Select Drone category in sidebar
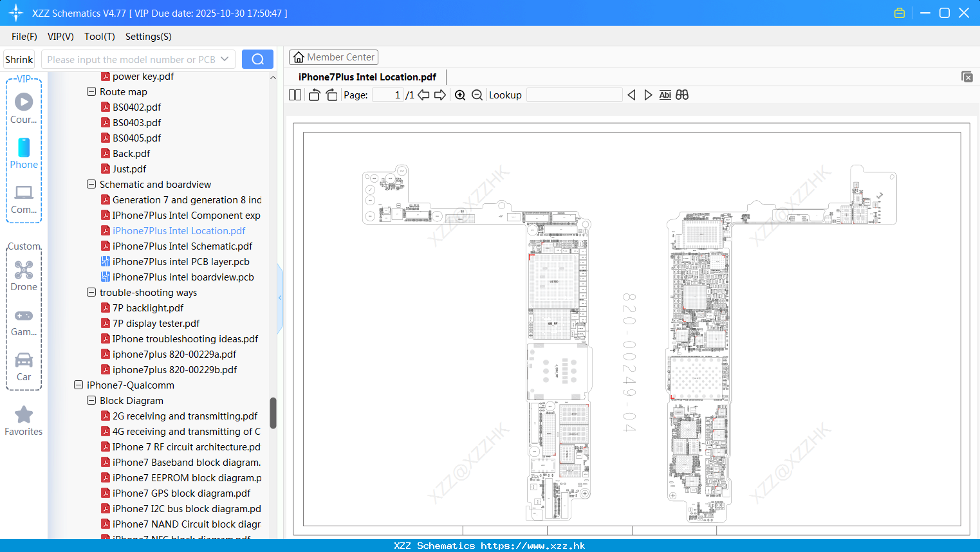Image resolution: width=980 pixels, height=552 pixels. 24,276
